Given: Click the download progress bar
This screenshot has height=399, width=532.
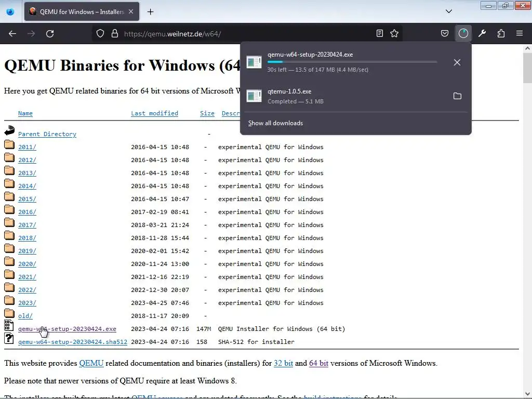Looking at the screenshot, I should click(x=352, y=62).
